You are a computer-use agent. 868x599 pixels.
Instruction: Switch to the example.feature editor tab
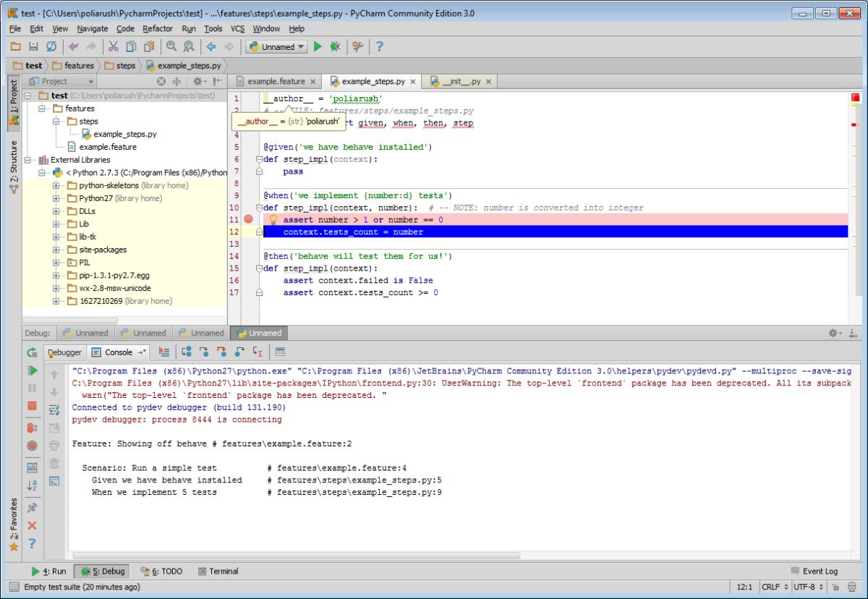276,82
